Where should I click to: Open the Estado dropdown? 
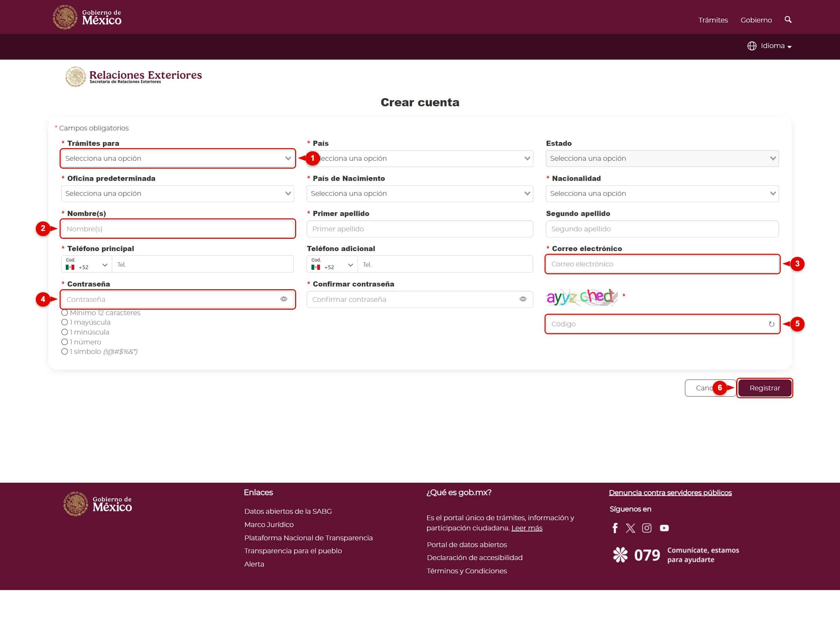pos(662,158)
